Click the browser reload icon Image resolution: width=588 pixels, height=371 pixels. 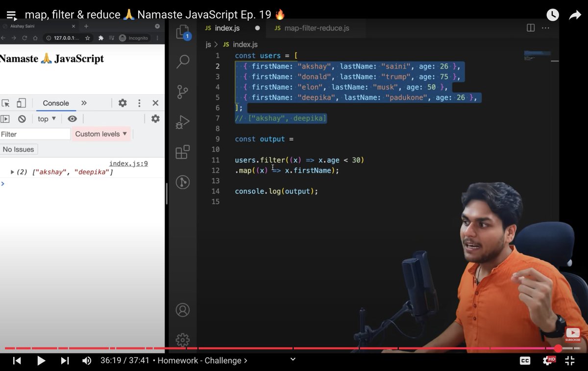point(24,38)
